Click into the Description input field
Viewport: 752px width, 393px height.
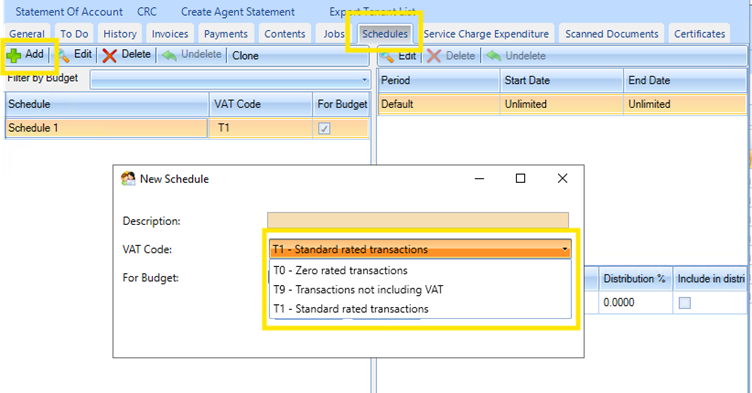click(x=418, y=220)
